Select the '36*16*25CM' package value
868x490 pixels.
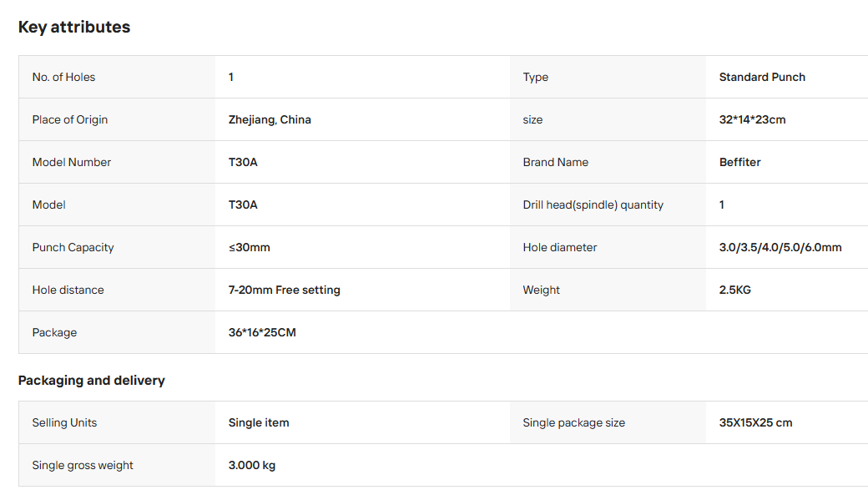262,333
